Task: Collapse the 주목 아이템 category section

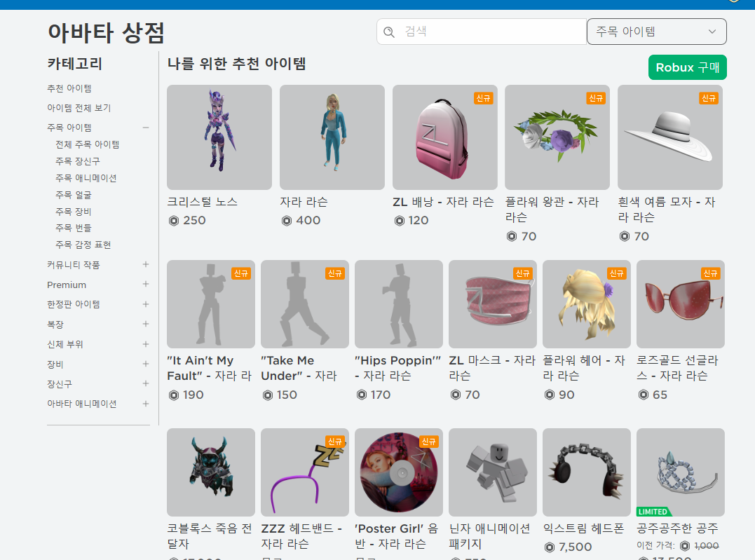Action: pyautogui.click(x=145, y=128)
